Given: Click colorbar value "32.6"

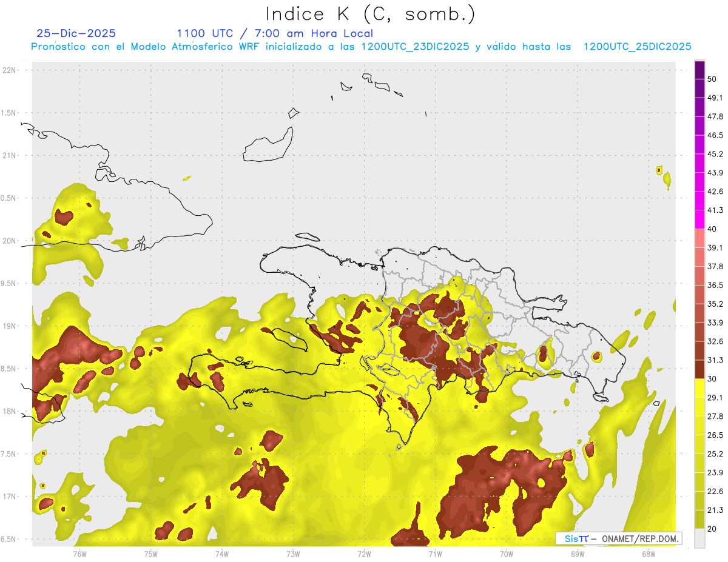Looking at the screenshot, I should point(715,341).
